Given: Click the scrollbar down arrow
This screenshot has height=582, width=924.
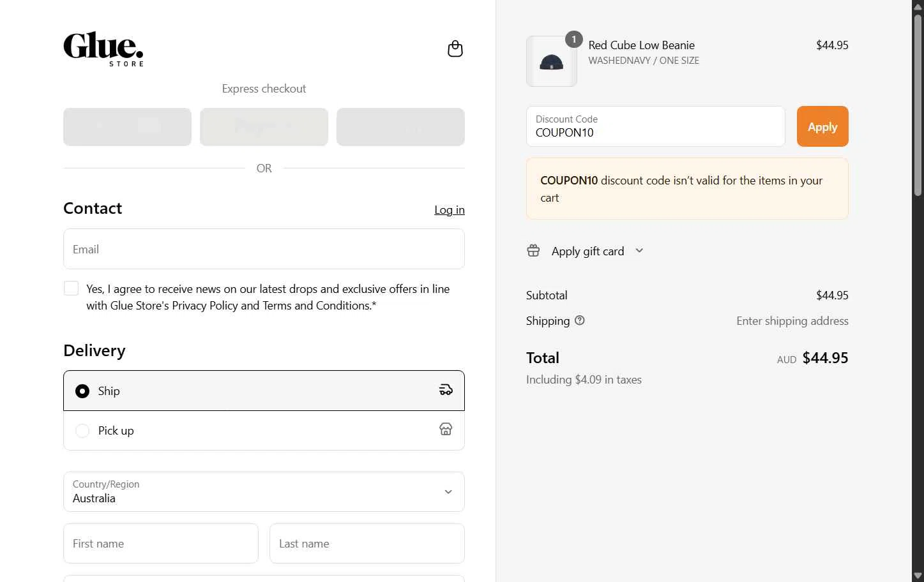Looking at the screenshot, I should [918, 576].
